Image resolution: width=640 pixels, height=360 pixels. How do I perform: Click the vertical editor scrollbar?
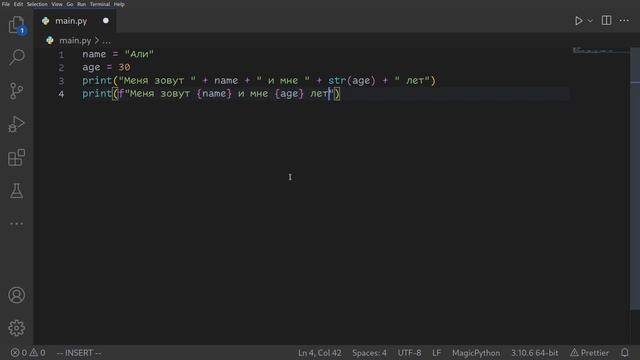[635, 180]
